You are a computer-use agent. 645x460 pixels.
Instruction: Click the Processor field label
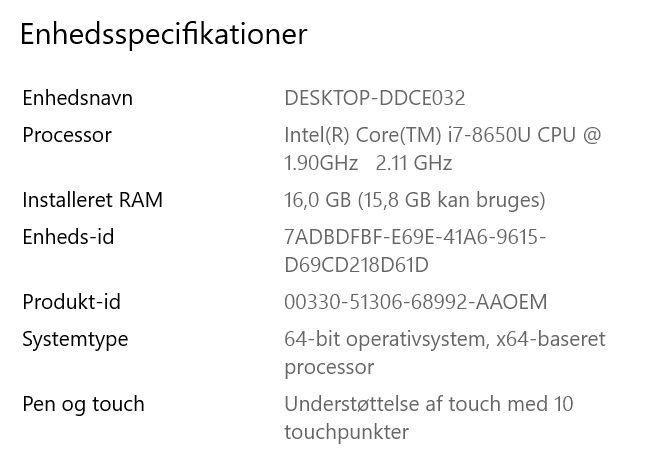67,135
